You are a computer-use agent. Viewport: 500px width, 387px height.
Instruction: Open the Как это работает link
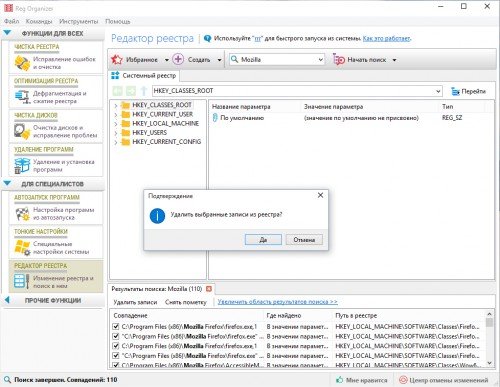(387, 39)
